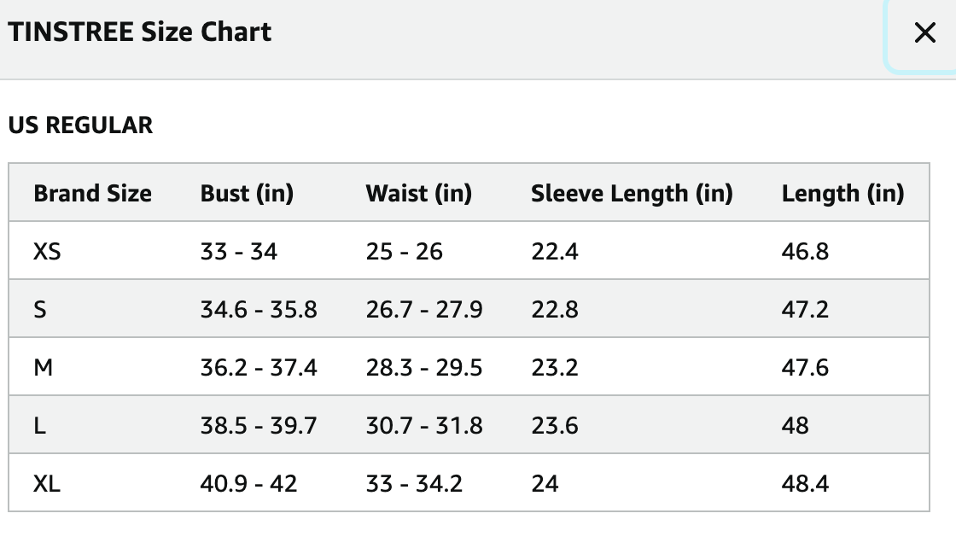The height and width of the screenshot is (560, 956).
Task: Click the 23.2 sleeve length value
Action: pyautogui.click(x=555, y=368)
